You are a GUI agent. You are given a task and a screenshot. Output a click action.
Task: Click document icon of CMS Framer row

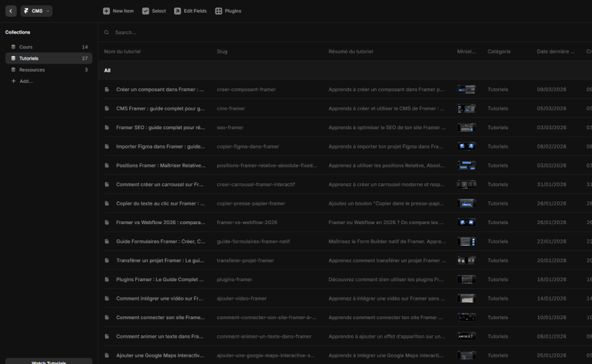[107, 108]
